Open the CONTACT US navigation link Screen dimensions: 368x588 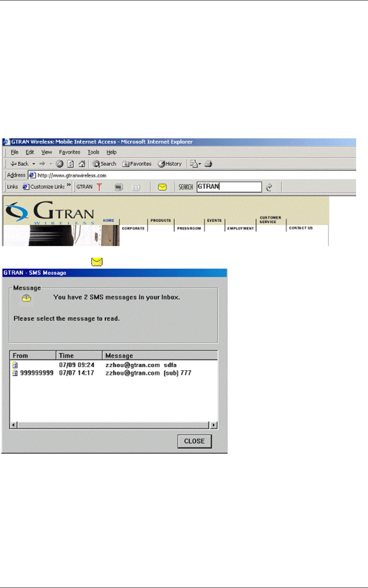[301, 228]
